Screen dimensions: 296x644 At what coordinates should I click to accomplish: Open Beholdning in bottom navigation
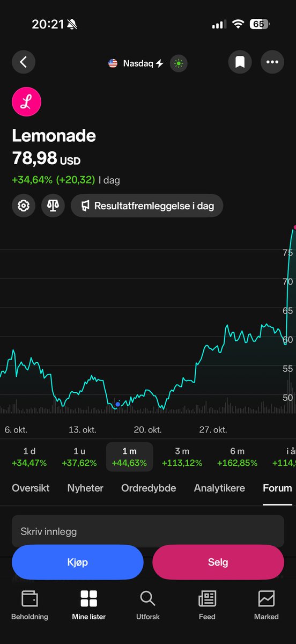pos(29,605)
